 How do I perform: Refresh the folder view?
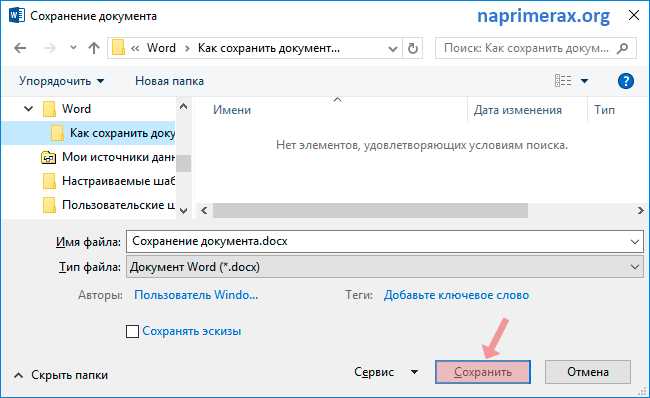(412, 48)
